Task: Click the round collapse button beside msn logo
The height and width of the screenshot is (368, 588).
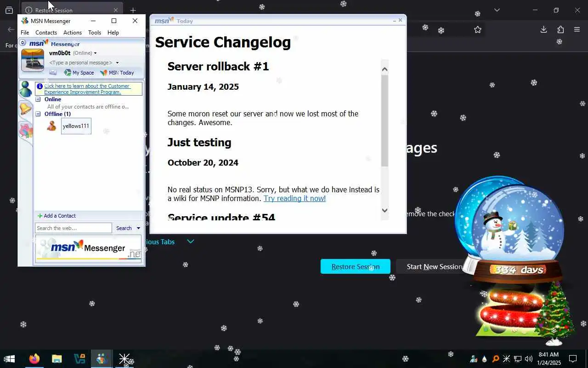Action: (x=23, y=42)
